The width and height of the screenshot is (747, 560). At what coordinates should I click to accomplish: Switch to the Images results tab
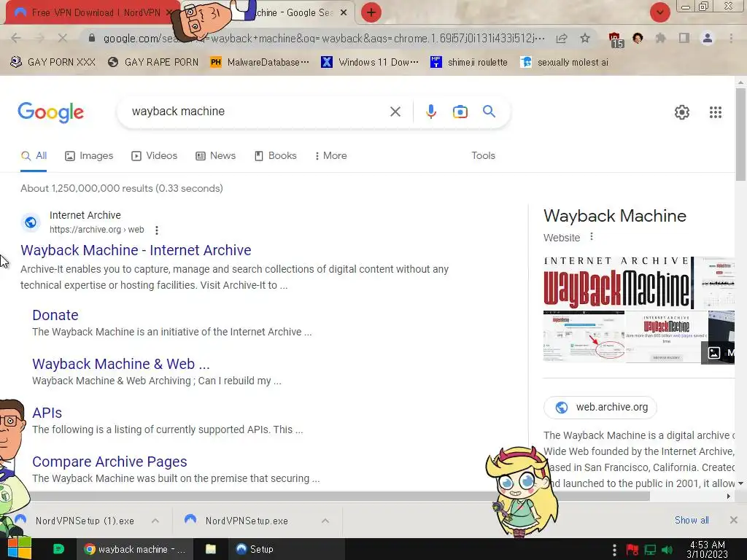(x=89, y=156)
